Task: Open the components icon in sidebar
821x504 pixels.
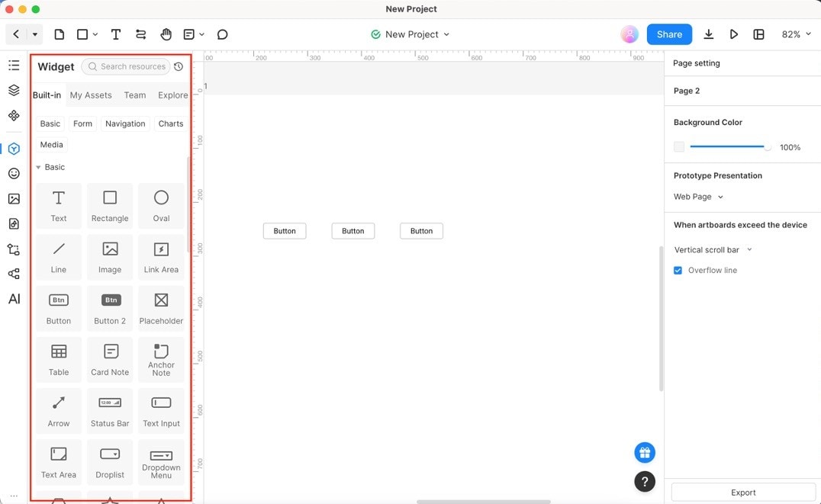Action: point(14,115)
